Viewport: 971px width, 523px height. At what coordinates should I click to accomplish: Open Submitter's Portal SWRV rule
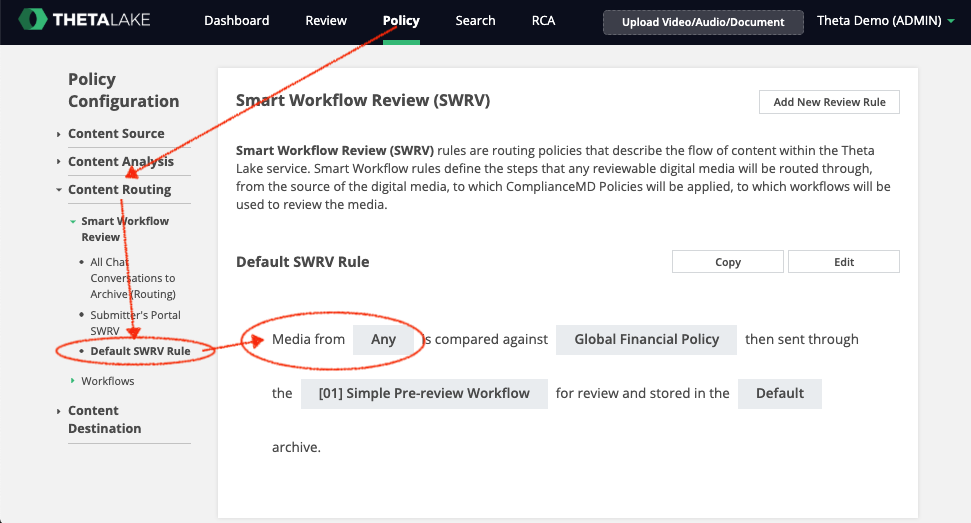coord(136,322)
